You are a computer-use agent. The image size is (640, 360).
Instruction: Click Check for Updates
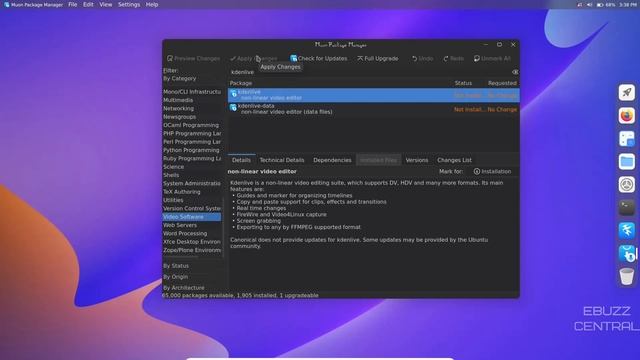tap(319, 59)
